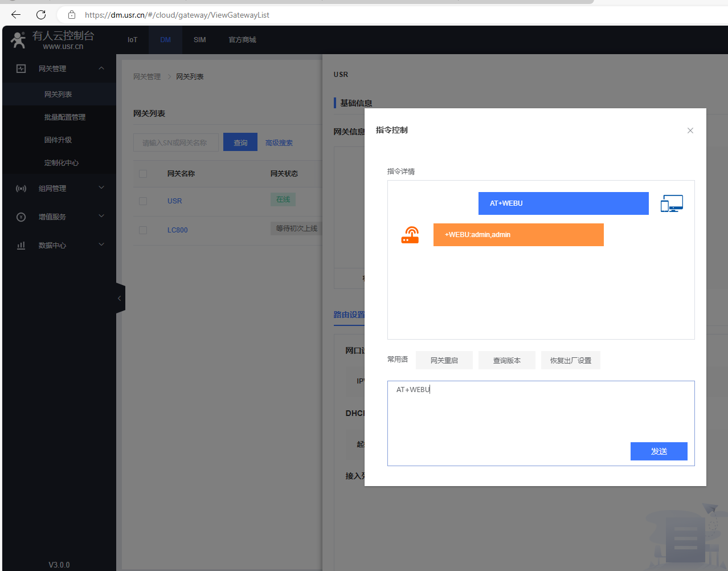The image size is (728, 571).
Task: Click the AT command text input area
Action: coord(507,410)
